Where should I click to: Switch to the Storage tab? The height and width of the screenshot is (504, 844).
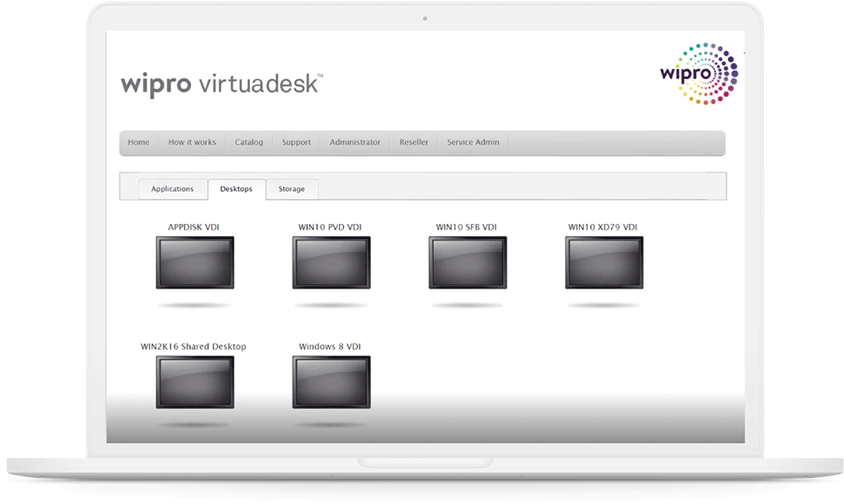tap(292, 190)
